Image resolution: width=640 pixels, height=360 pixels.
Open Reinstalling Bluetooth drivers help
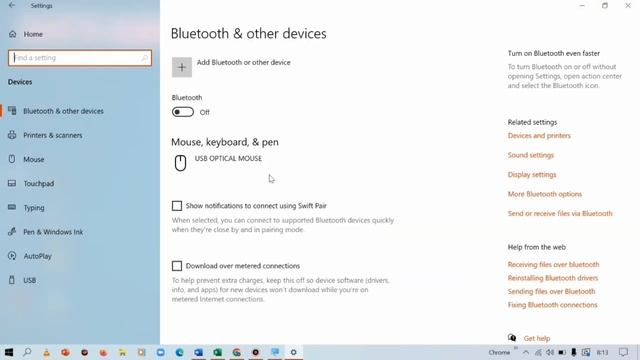point(553,278)
